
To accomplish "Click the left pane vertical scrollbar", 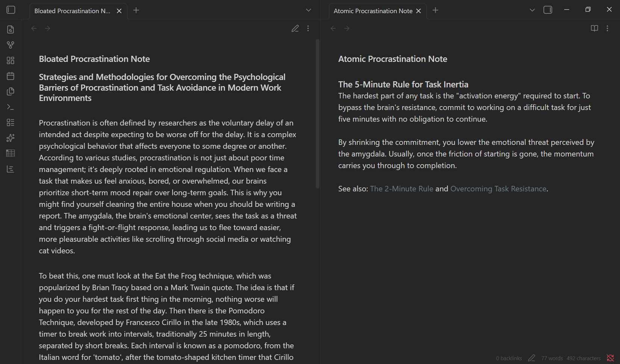I will pyautogui.click(x=318, y=113).
